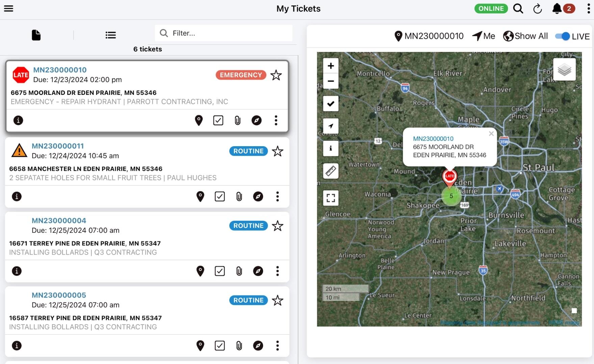Open more options for ticket MN230000010
Screen dimensions: 594x364
click(x=276, y=121)
